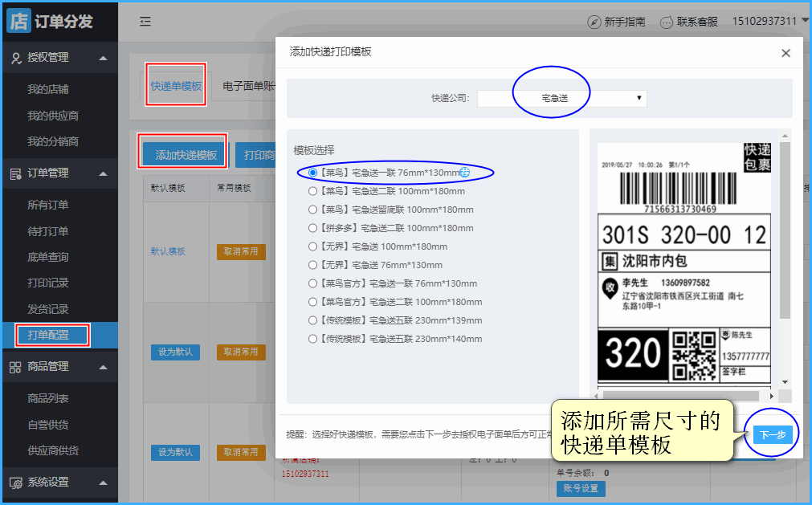Click the 系统设置 gear icon

click(x=16, y=483)
